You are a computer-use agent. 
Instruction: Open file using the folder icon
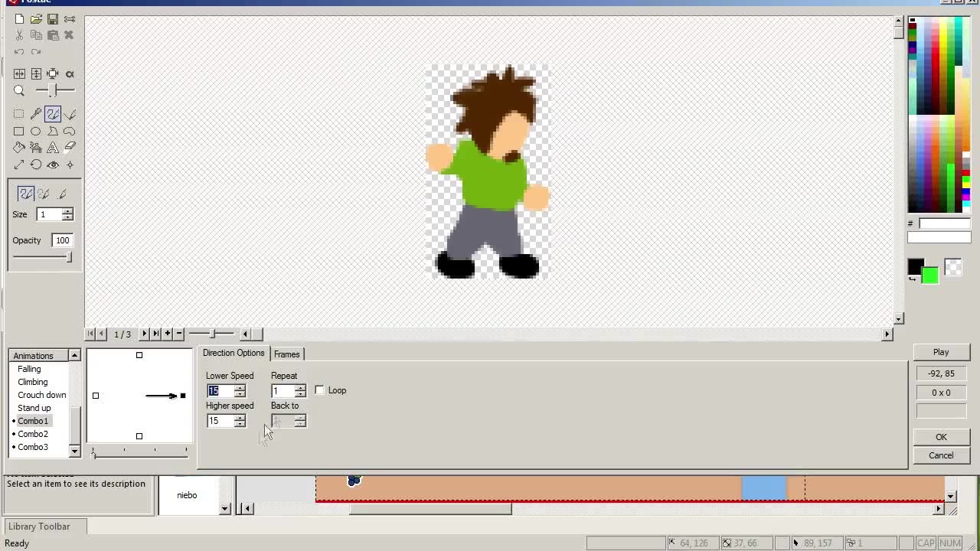pos(36,19)
